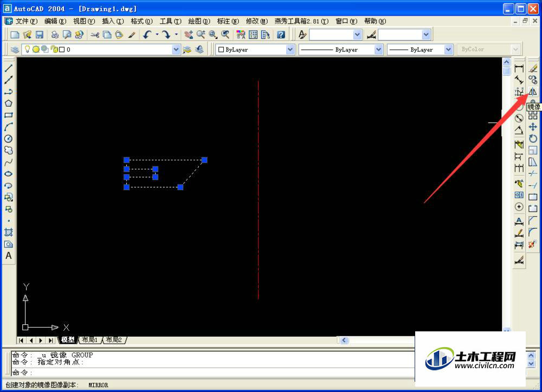Select the Line draw tool

point(9,68)
